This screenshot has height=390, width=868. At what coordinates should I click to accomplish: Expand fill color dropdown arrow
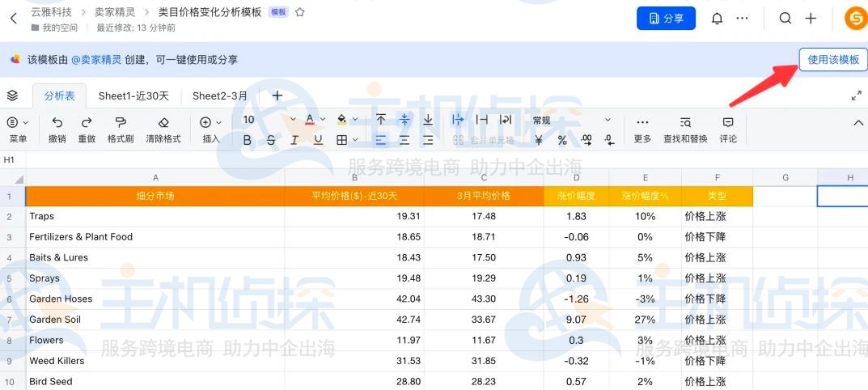[x=355, y=120]
